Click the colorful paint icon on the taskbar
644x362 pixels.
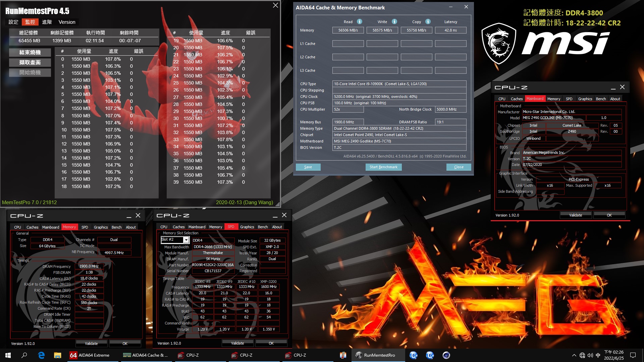[343, 355]
